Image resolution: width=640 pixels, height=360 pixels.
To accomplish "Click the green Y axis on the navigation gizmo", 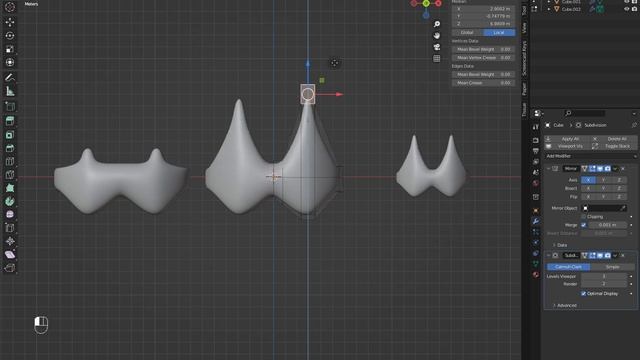I will tap(426, 4).
